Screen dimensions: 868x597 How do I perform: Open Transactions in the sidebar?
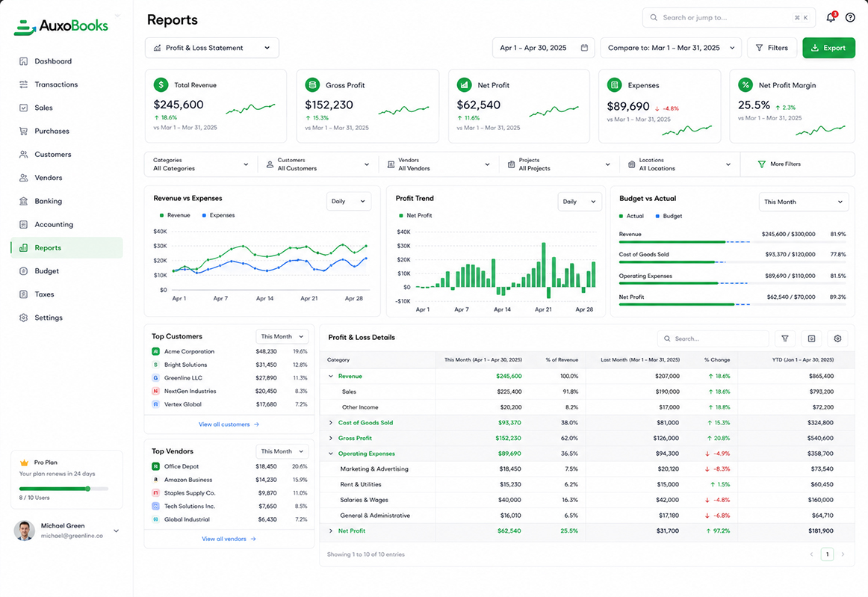coord(66,84)
